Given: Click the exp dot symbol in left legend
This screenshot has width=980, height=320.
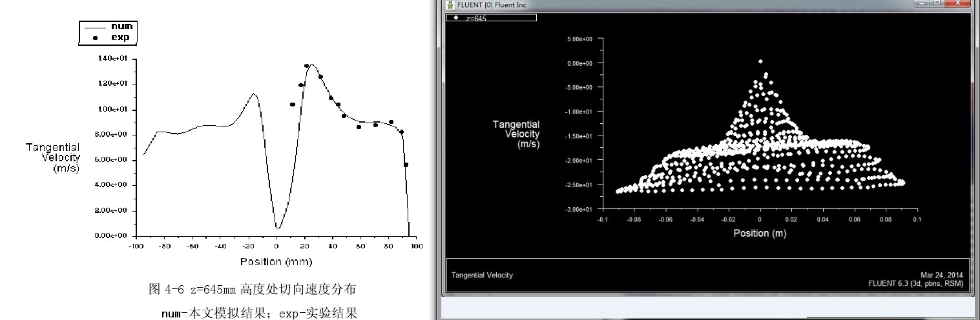Looking at the screenshot, I should pos(96,37).
